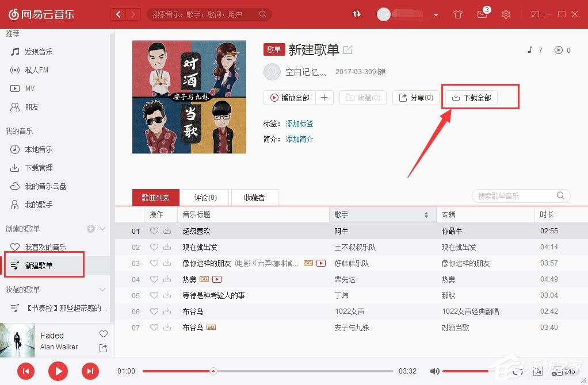Open the settings gear in the top bar
This screenshot has height=385, width=588.
[506, 14]
